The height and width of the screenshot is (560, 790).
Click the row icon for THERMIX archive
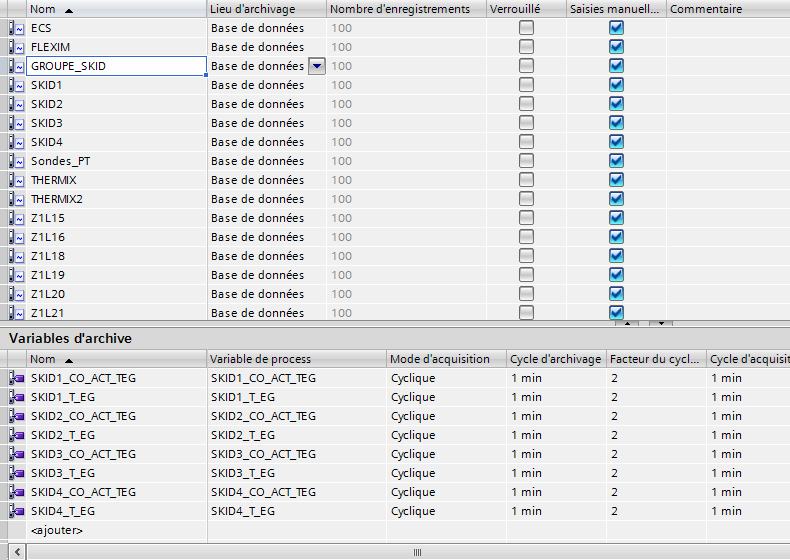[x=16, y=180]
